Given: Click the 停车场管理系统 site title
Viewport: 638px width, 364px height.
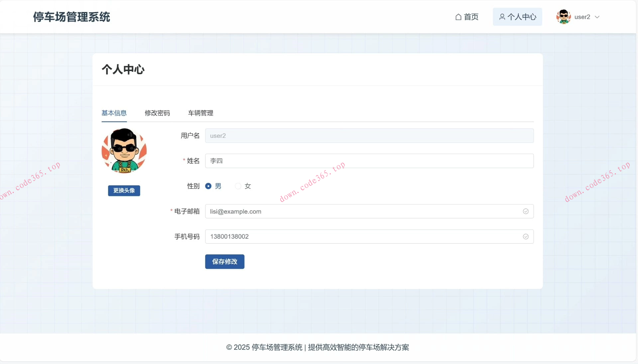Looking at the screenshot, I should (71, 17).
